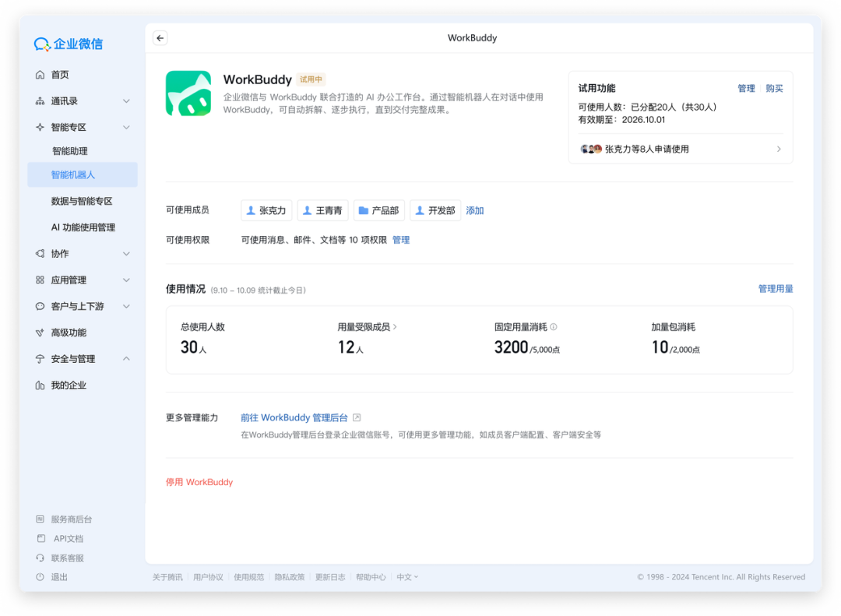Click the 退出 power icon
Image resolution: width=841 pixels, height=616 pixels.
pos(40,577)
